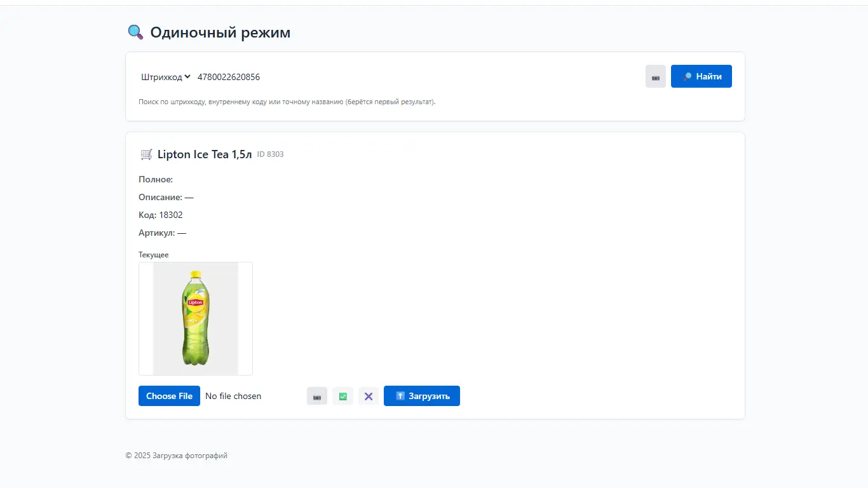The image size is (868, 488).
Task: Expand the Штрихкод search type dropdown
Action: 166,77
